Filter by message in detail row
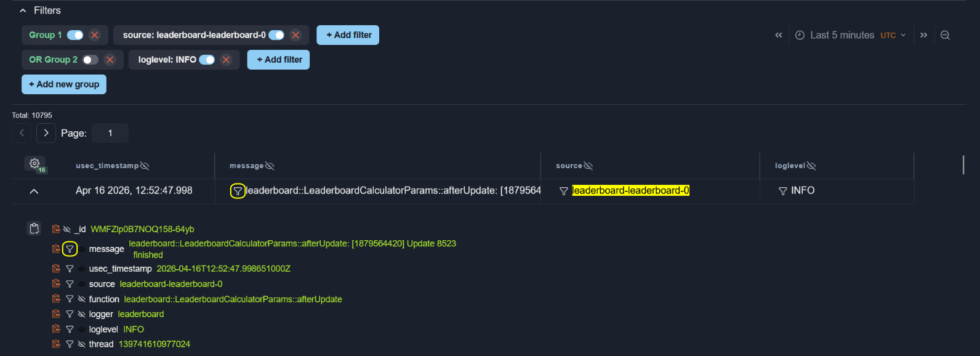 (70, 249)
